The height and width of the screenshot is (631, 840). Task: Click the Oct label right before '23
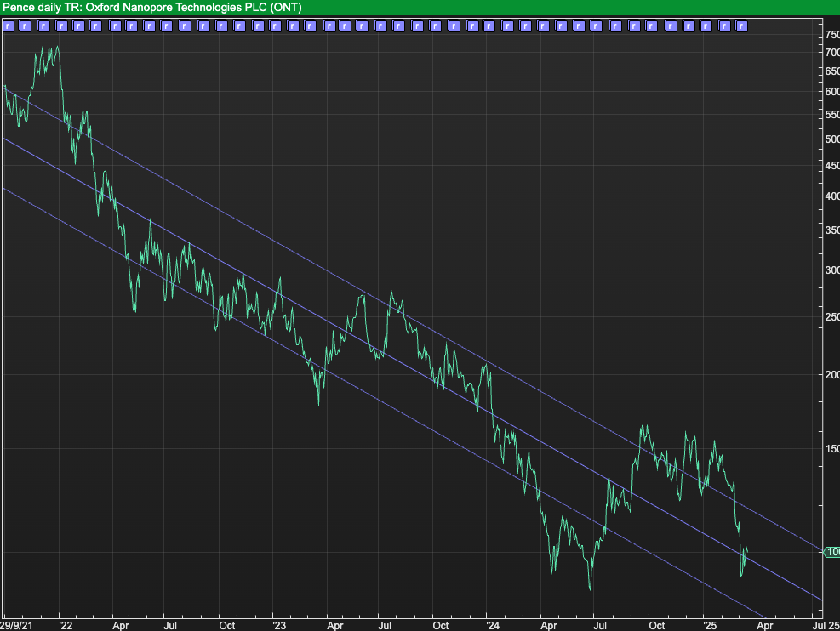(226, 625)
